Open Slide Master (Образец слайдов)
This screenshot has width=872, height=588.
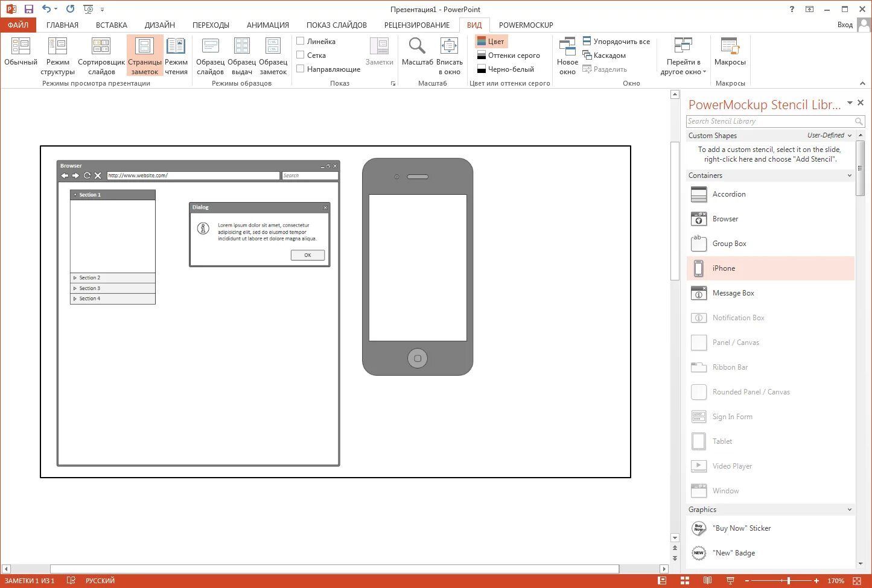(x=210, y=55)
